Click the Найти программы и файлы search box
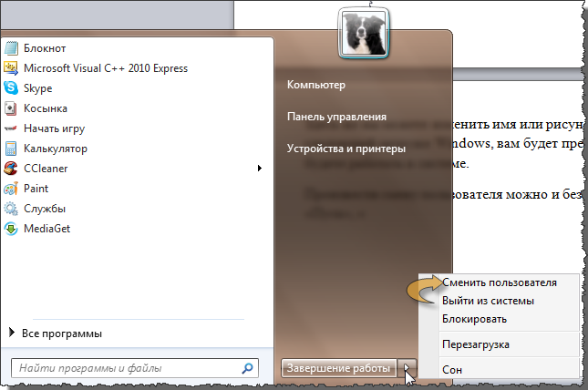This screenshot has height=390, width=588. [x=126, y=369]
